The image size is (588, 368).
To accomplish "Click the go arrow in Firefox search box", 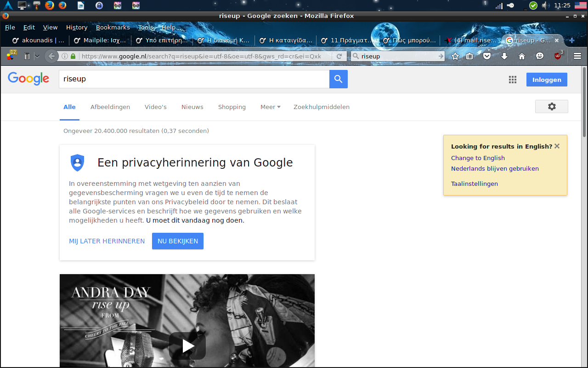I will pos(441,56).
